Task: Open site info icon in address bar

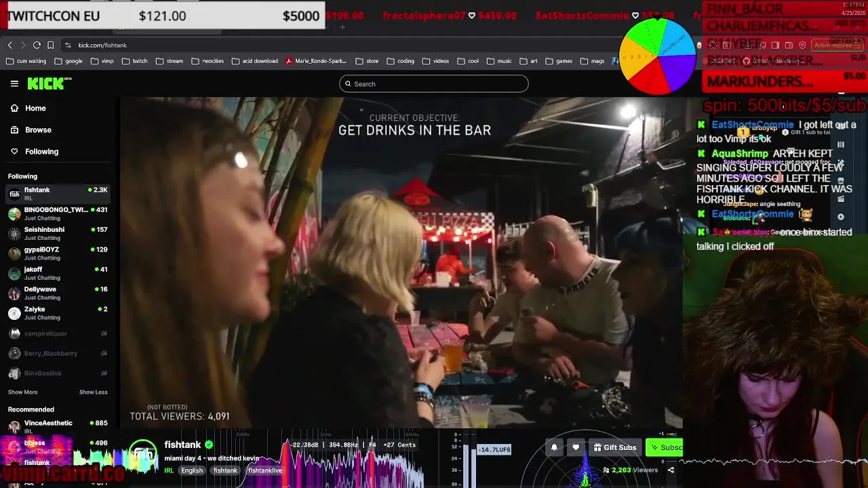Action: (x=68, y=45)
